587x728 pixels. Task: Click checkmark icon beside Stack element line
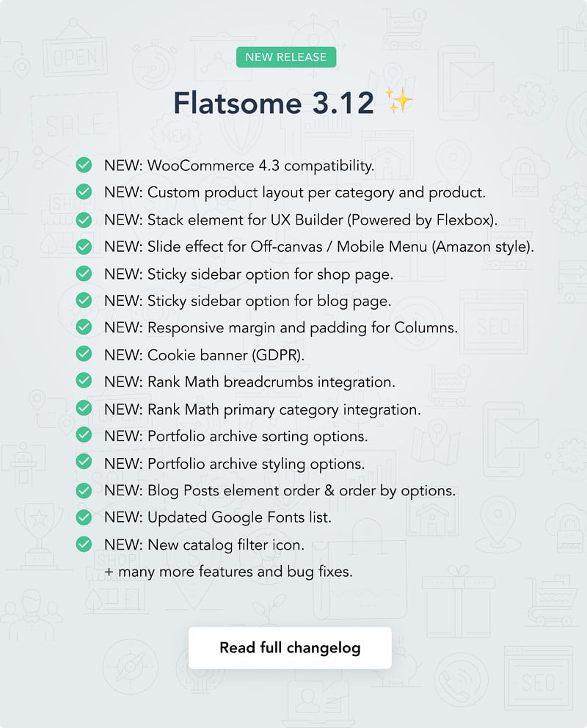[84, 219]
